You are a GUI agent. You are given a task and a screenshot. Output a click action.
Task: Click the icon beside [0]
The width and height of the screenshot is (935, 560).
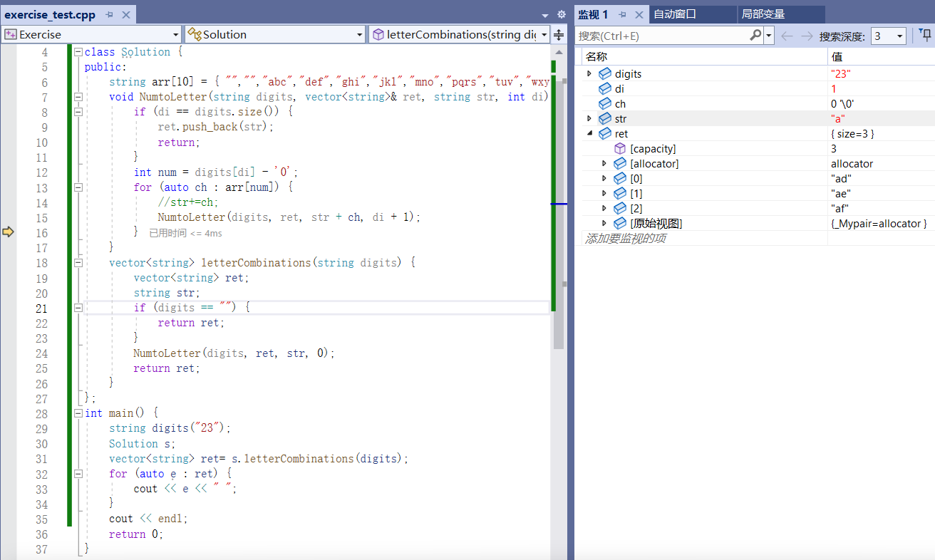pyautogui.click(x=620, y=178)
